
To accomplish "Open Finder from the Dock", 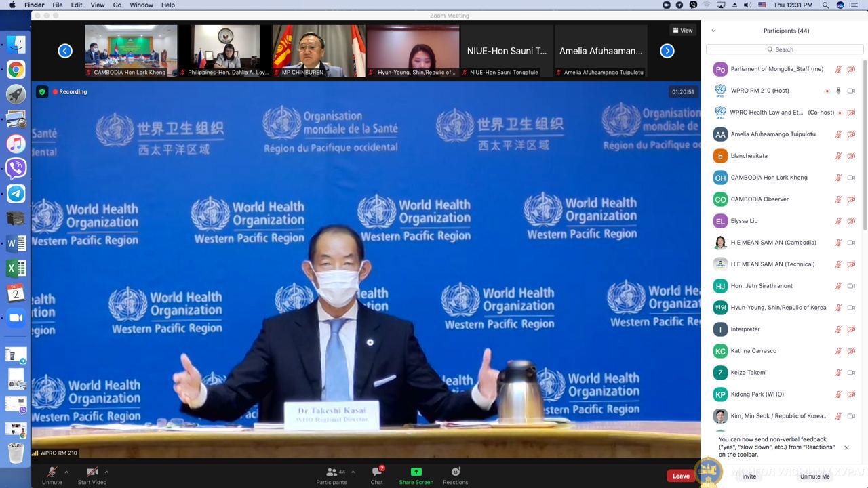I will pyautogui.click(x=16, y=45).
